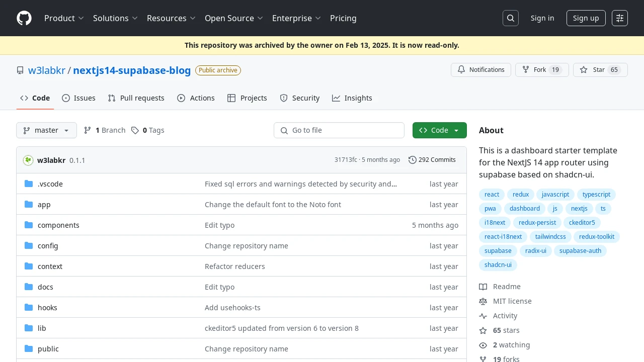Click the Notifications bell button
Viewport: 644px width, 362px height.
(481, 70)
